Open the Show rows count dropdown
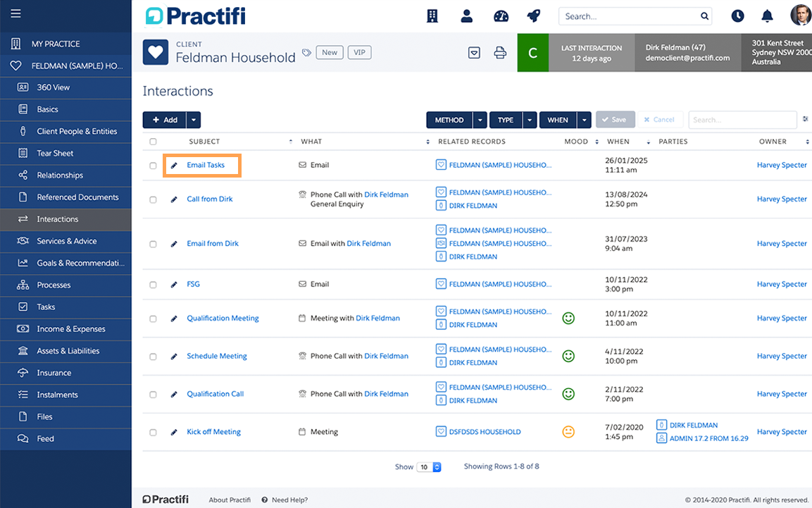 tap(429, 467)
